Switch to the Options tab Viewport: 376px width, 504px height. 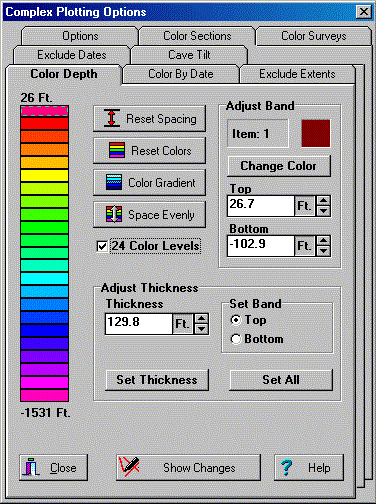80,36
